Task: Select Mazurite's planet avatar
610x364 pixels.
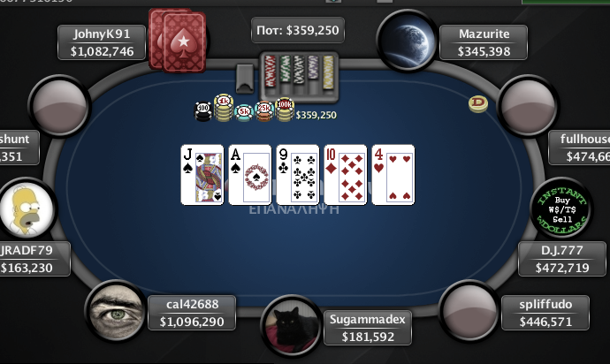Action: tap(407, 41)
